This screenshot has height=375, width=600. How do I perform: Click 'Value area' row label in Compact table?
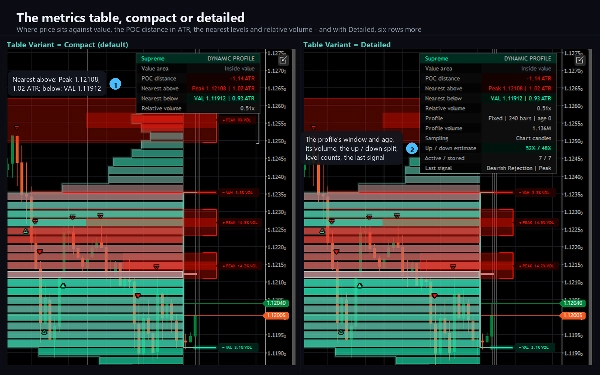155,68
